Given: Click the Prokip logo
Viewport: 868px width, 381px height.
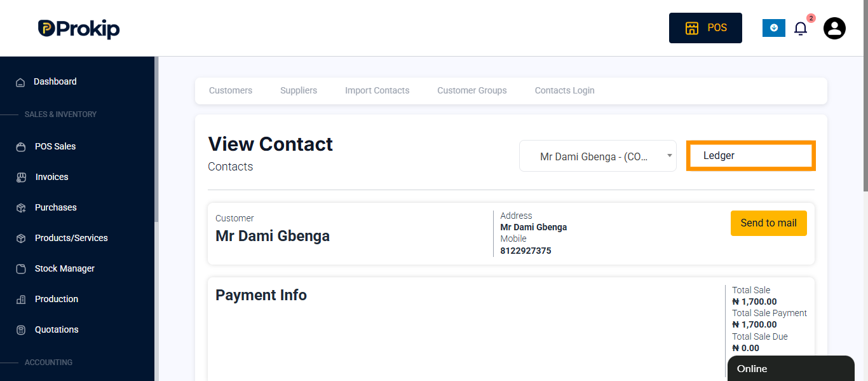Looking at the screenshot, I should point(79,29).
